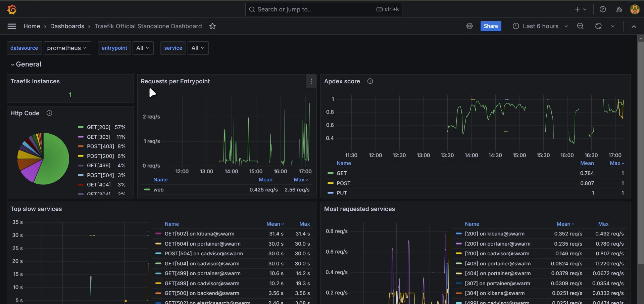Open the add new plus menu
Image resolution: width=644 pixels, height=304 pixels.
click(580, 9)
